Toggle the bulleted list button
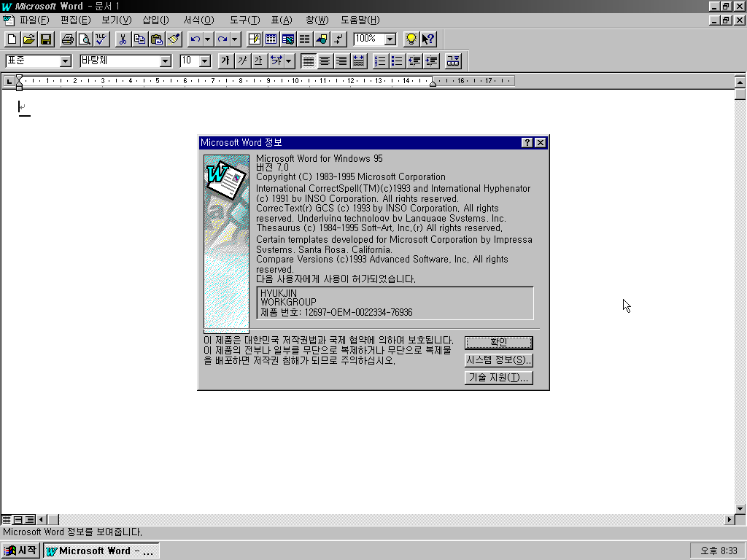The height and width of the screenshot is (560, 747). point(397,61)
